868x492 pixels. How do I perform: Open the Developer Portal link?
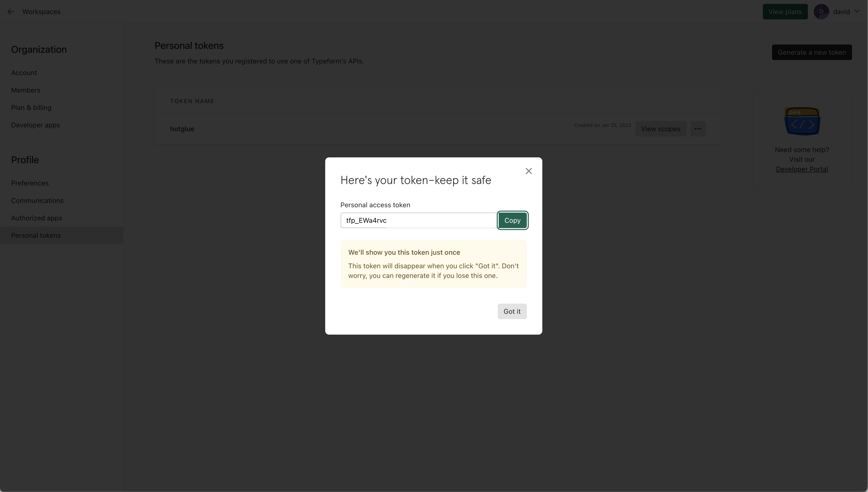coord(802,169)
